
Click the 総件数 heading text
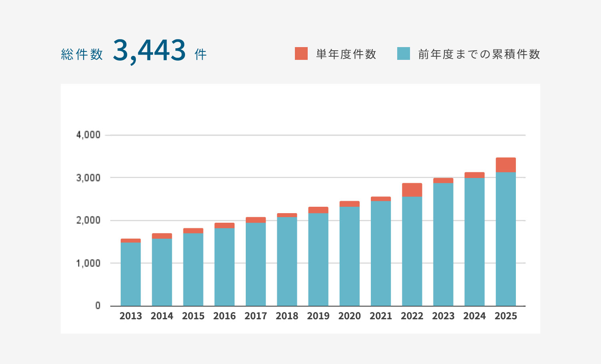point(82,54)
